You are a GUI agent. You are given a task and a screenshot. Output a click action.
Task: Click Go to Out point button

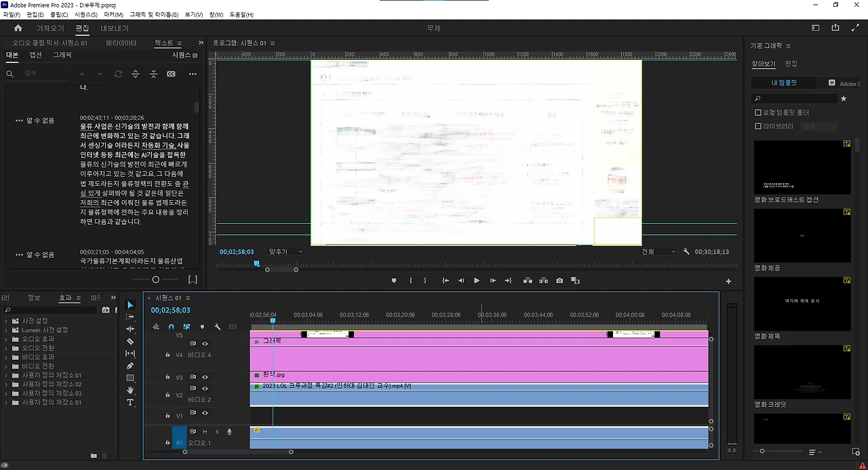pyautogui.click(x=508, y=281)
